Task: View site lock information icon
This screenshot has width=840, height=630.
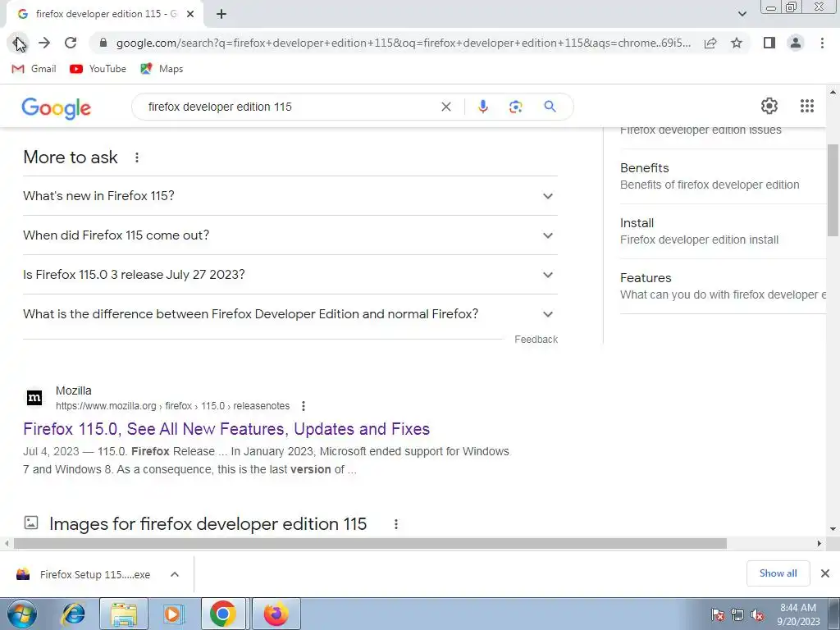Action: (x=103, y=43)
